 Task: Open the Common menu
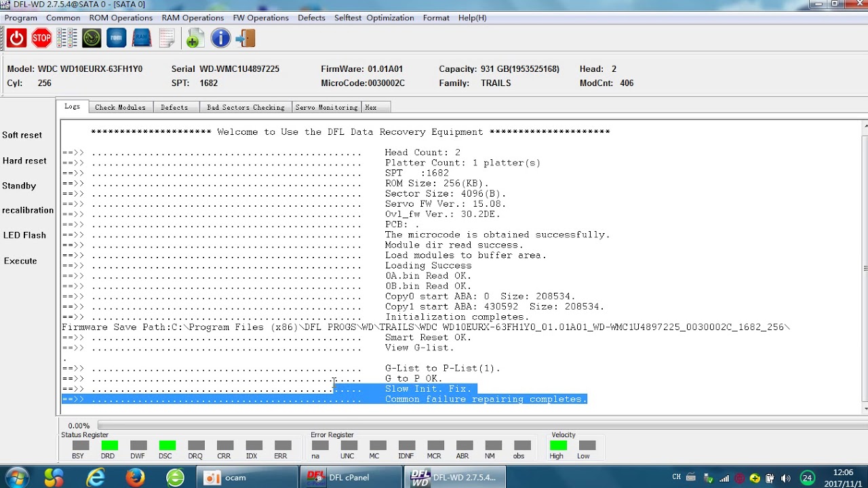click(x=63, y=18)
